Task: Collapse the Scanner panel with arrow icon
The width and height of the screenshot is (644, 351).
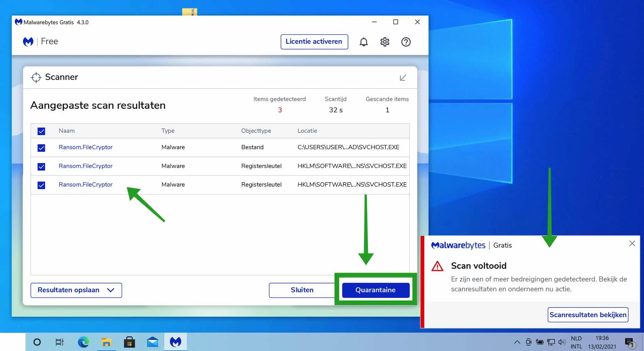Action: pos(403,77)
